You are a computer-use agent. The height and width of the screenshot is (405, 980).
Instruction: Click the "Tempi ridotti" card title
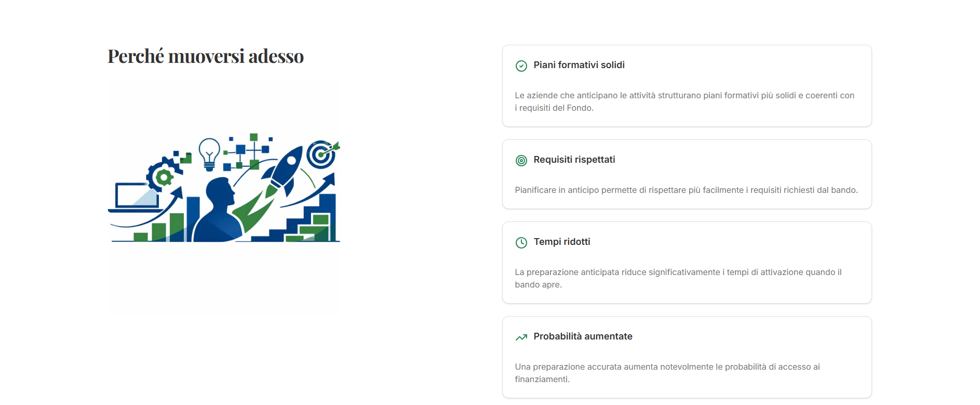pyautogui.click(x=561, y=242)
